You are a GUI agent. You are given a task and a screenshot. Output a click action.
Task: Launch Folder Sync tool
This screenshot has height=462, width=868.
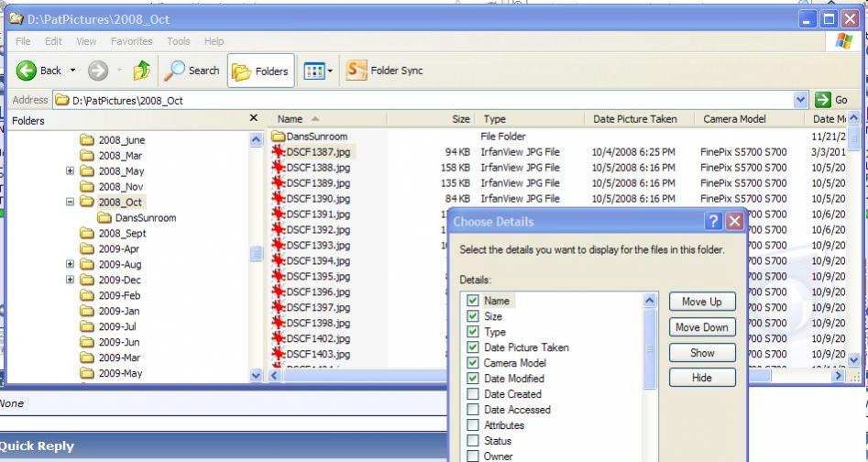pos(385,71)
